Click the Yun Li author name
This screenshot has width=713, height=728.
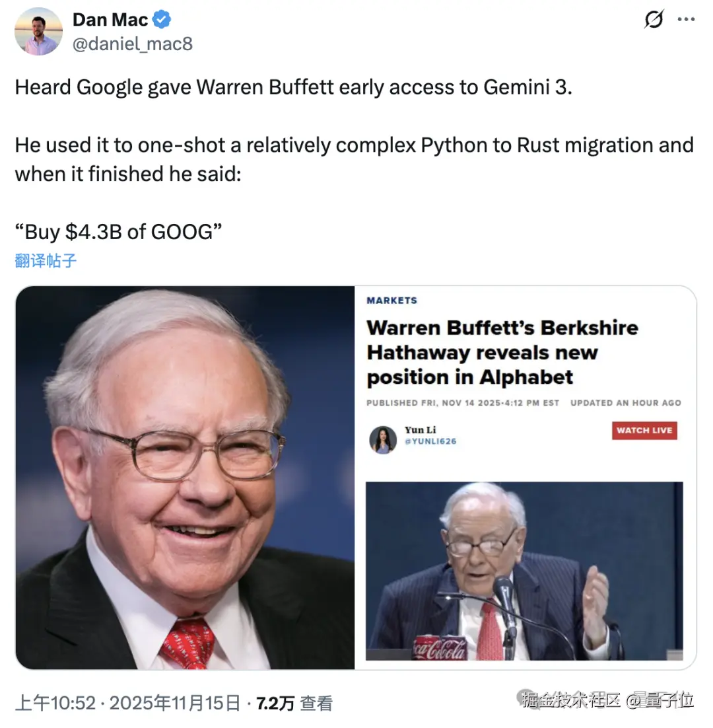tap(421, 430)
